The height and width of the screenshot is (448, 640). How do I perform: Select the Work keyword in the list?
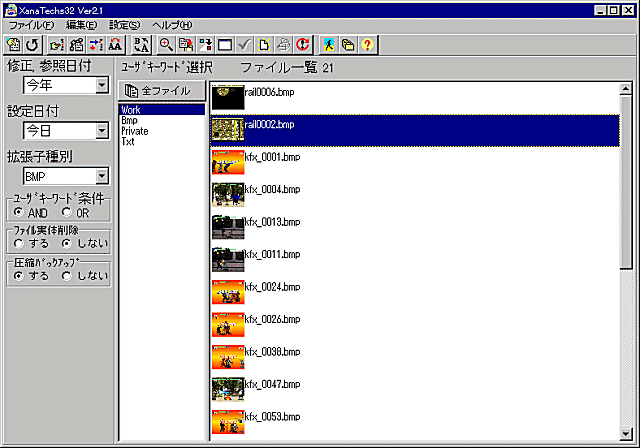click(162, 110)
